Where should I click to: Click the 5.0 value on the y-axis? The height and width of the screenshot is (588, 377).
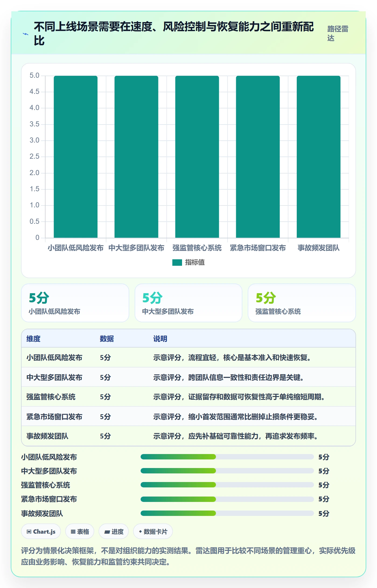tap(34, 75)
